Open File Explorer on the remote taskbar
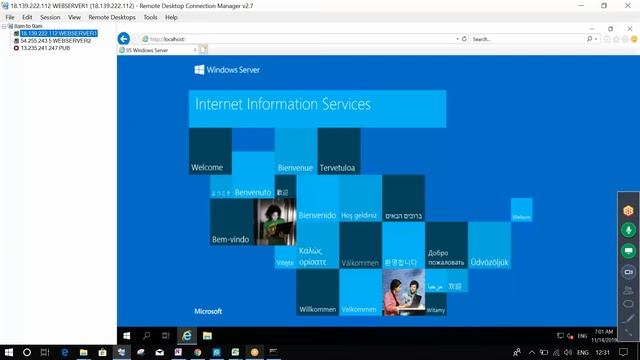 (x=207, y=336)
